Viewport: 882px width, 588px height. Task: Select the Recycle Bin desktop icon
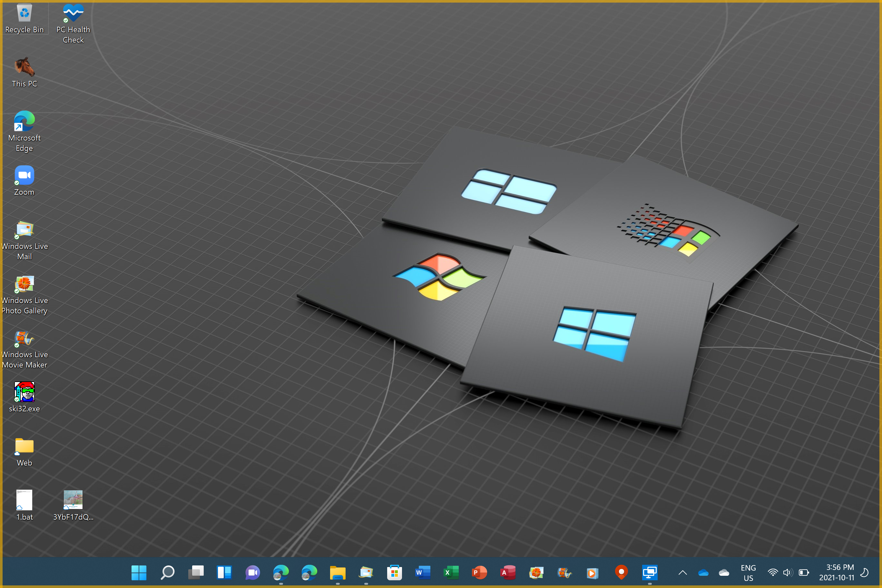[24, 19]
